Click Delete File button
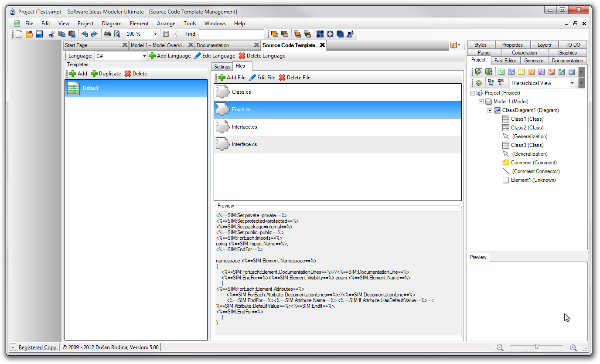This screenshot has width=600, height=364. click(x=295, y=78)
